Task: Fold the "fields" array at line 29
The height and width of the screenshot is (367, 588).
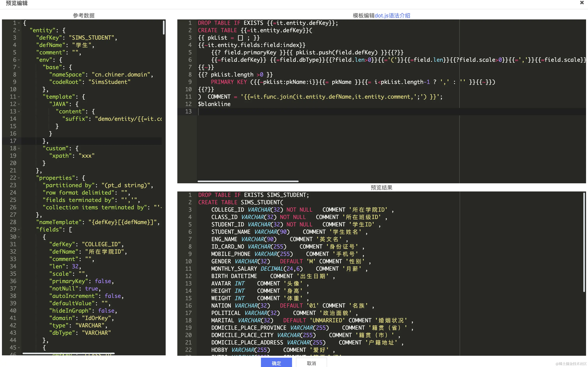Action: tap(19, 230)
